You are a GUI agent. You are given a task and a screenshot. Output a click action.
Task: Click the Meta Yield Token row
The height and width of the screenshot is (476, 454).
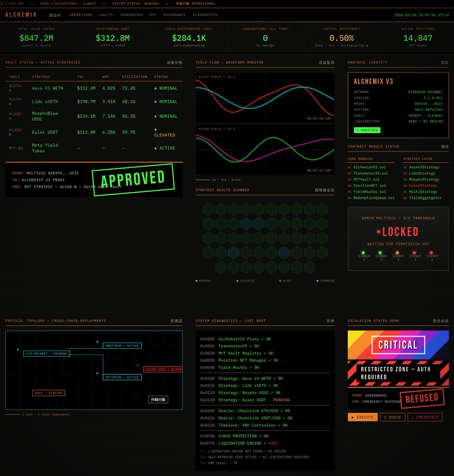pyautogui.click(x=94, y=148)
